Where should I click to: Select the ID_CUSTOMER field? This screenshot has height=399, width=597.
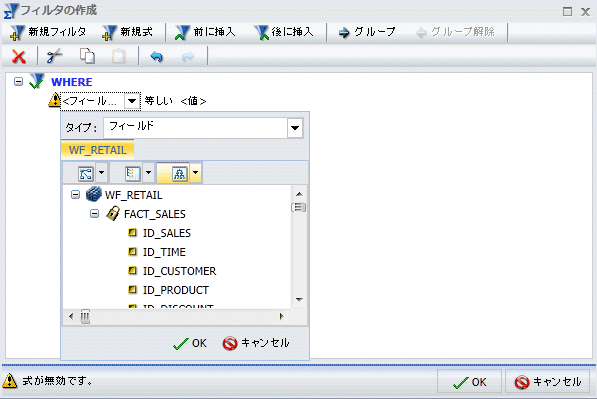[179, 271]
